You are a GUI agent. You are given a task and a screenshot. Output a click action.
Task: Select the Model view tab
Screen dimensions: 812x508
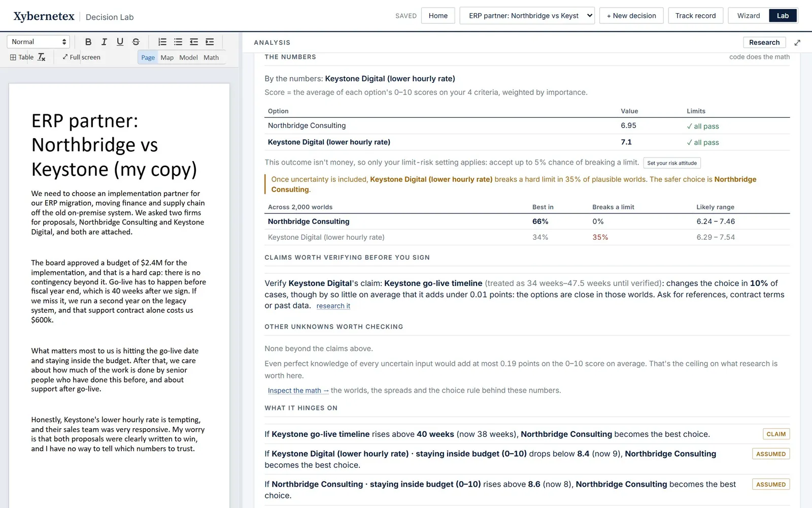click(188, 57)
